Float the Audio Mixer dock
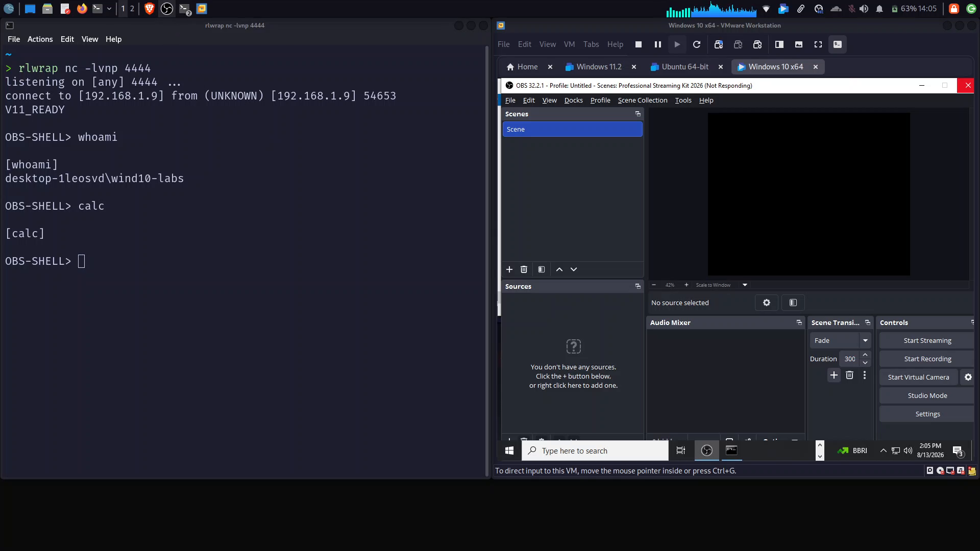Image resolution: width=980 pixels, height=551 pixels. pyautogui.click(x=799, y=322)
